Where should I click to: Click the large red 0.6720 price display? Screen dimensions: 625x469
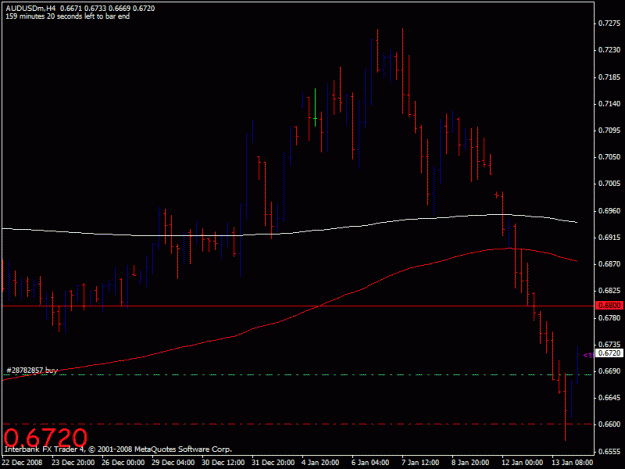click(x=45, y=438)
